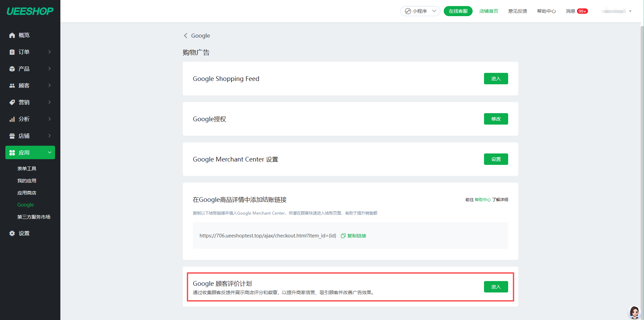644x320 pixels.
Task: Open 第三方服务市场 sidebar item
Action: pyautogui.click(x=34, y=217)
